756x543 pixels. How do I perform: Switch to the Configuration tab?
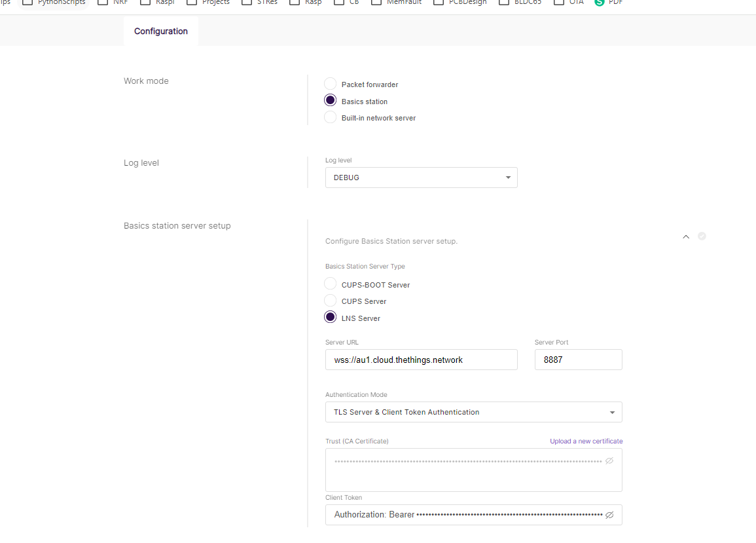(x=161, y=31)
